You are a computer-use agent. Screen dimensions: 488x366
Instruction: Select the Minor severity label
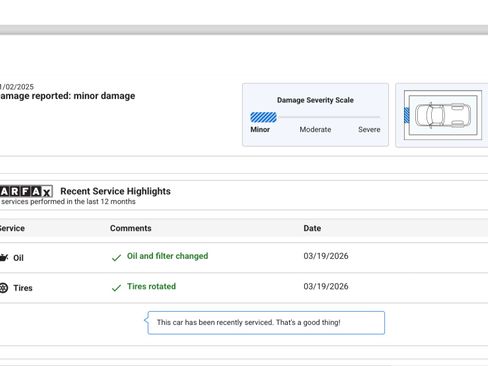point(260,129)
